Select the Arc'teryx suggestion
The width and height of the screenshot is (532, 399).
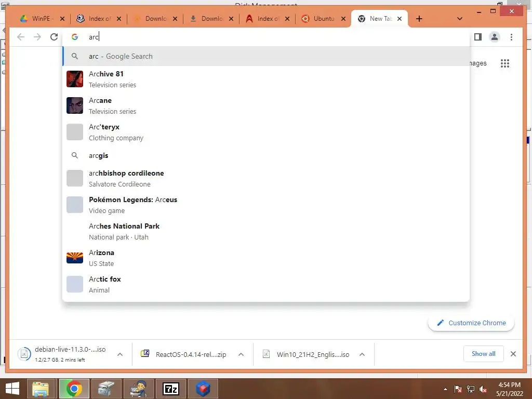(267, 132)
